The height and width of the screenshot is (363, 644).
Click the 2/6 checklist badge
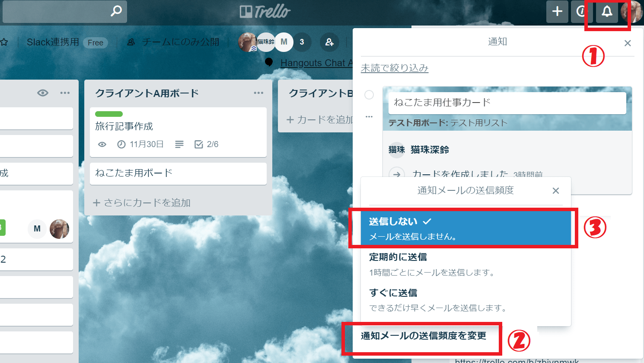(207, 145)
